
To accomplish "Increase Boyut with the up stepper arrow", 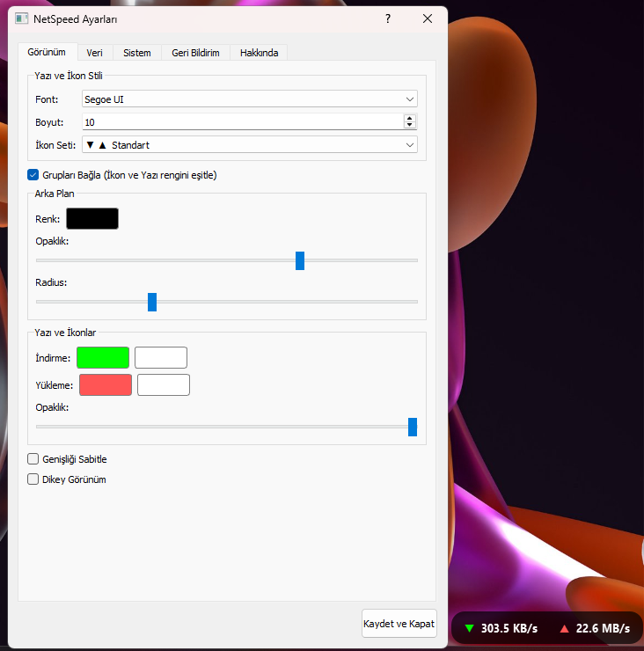I will (x=410, y=119).
